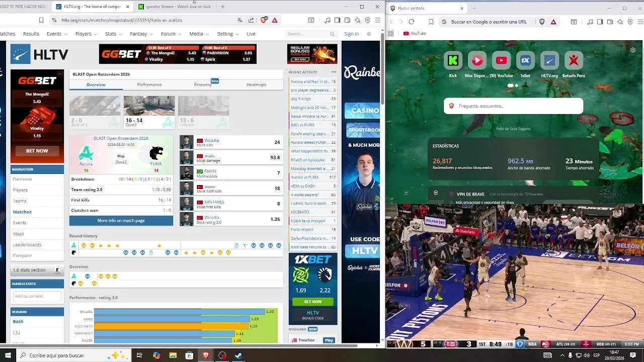Select Both under the Version sidebar section
644x362 pixels.
coord(18,322)
